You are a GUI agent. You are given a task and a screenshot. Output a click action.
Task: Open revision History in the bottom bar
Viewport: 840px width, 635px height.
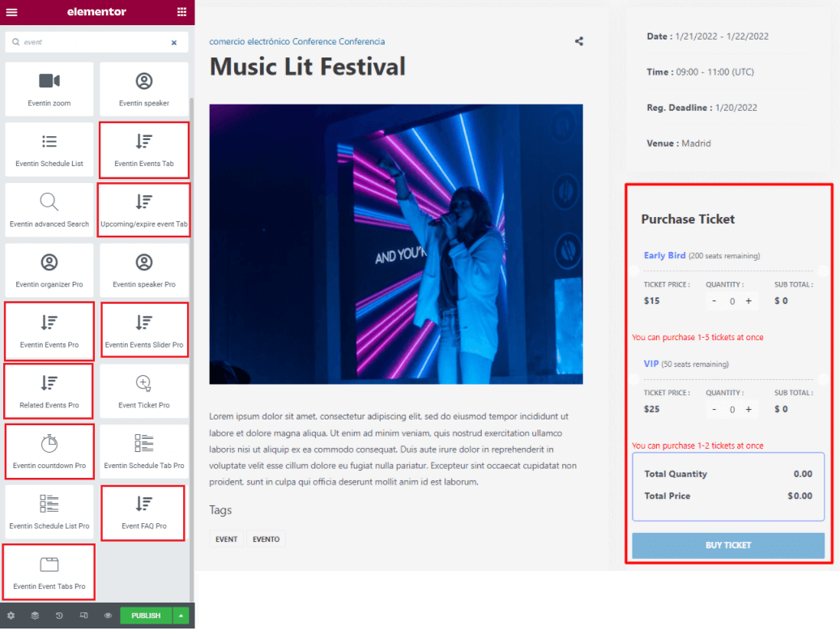(59, 616)
